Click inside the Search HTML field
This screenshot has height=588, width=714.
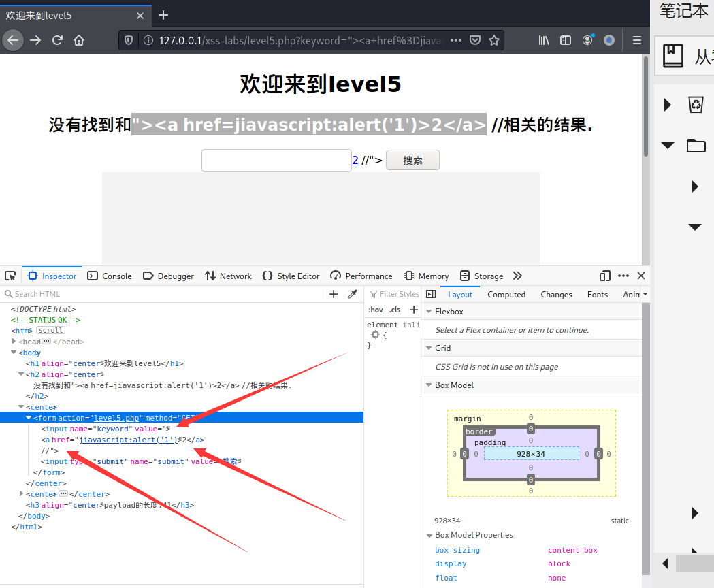tap(68, 294)
